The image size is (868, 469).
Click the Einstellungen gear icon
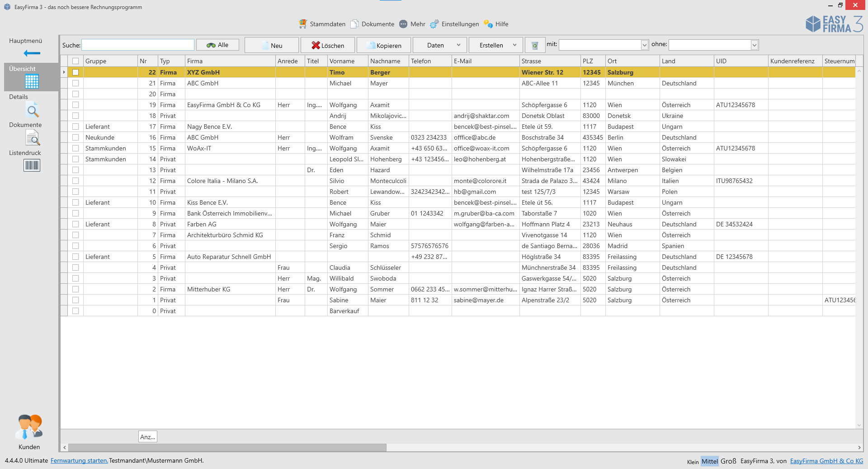pyautogui.click(x=434, y=24)
